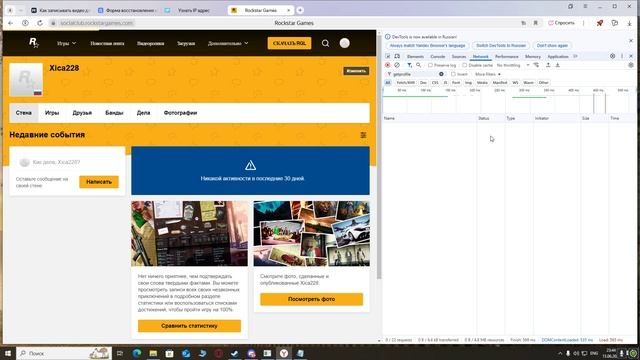Click the wall message input field
Image resolution: width=640 pixels, height=360 pixels.
coord(67,162)
